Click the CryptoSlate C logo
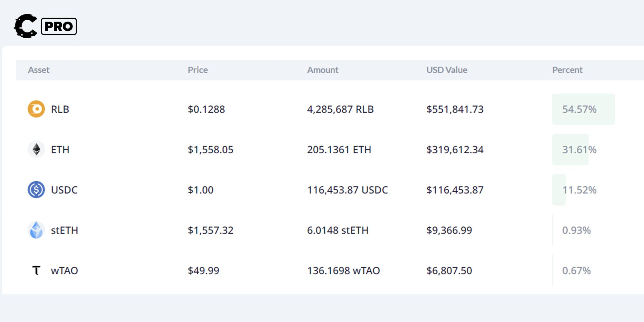This screenshot has height=322, width=644. point(26,26)
